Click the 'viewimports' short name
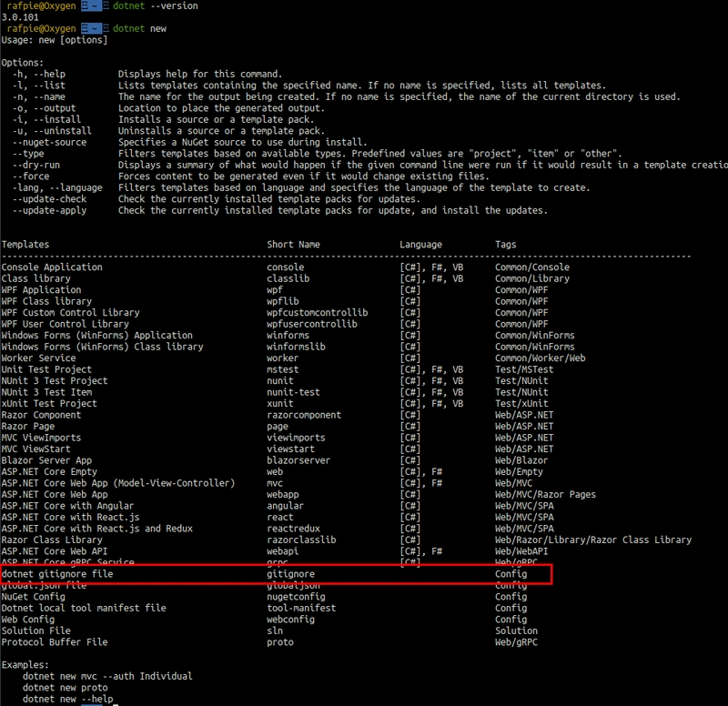This screenshot has height=706, width=728. coord(297,439)
